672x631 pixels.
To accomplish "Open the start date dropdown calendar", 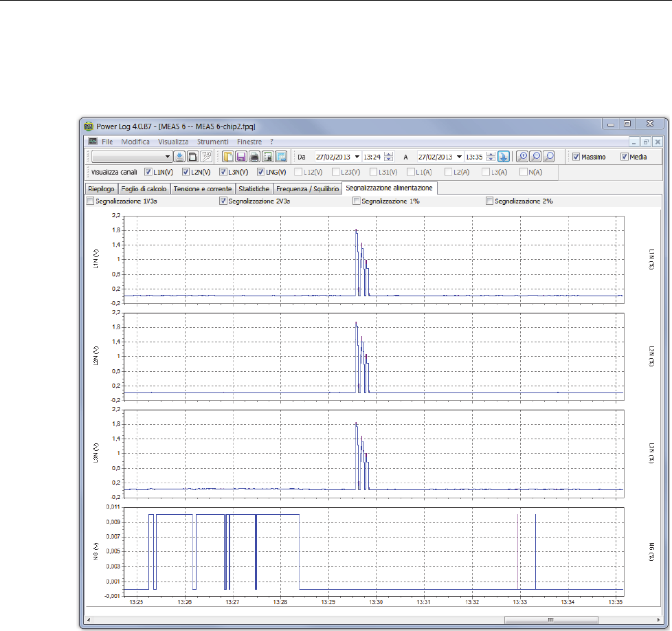I will pyautogui.click(x=357, y=157).
